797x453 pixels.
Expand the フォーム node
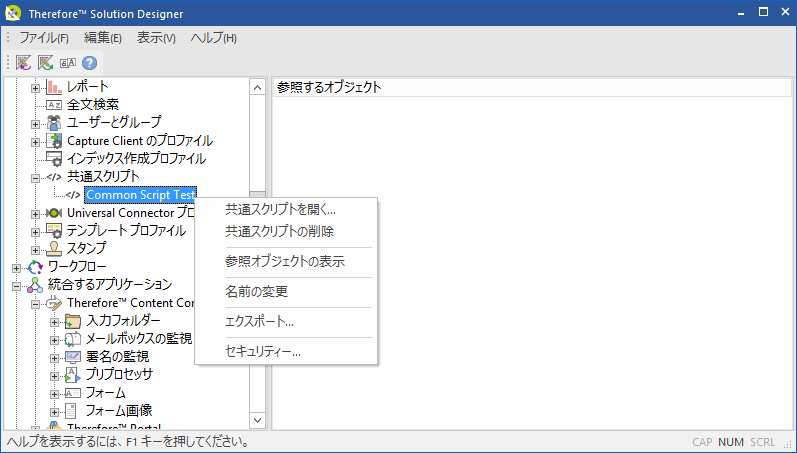[54, 394]
